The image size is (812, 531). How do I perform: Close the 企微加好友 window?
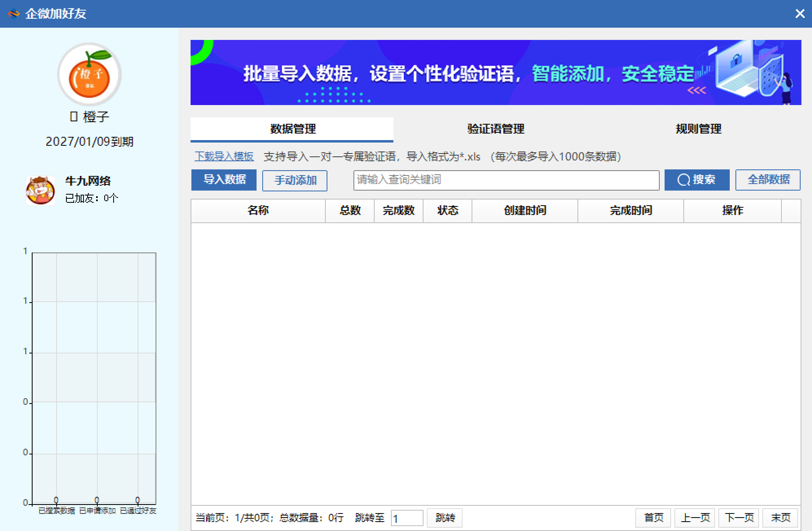click(800, 14)
